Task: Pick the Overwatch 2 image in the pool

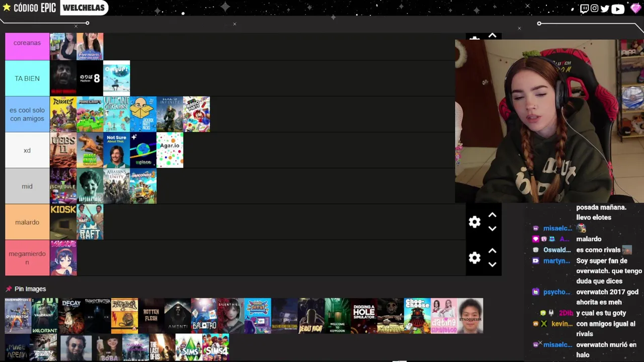Action: (18, 316)
